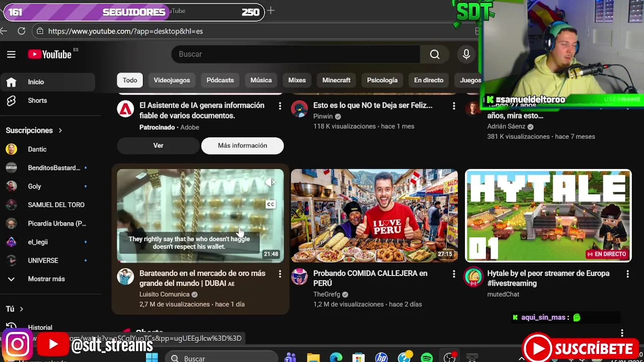644x362 pixels.
Task: Click TheGrefg channel name
Action: click(327, 295)
